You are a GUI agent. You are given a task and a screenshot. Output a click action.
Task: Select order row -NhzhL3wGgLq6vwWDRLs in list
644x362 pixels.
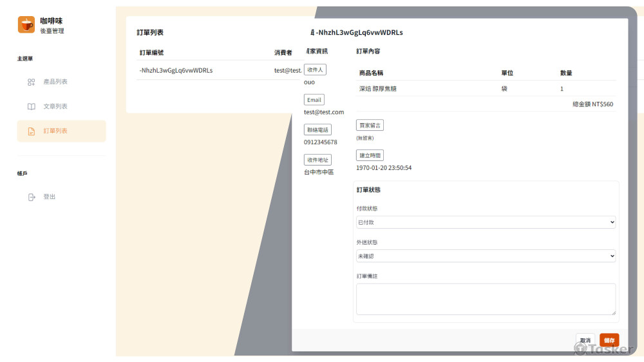pos(176,70)
